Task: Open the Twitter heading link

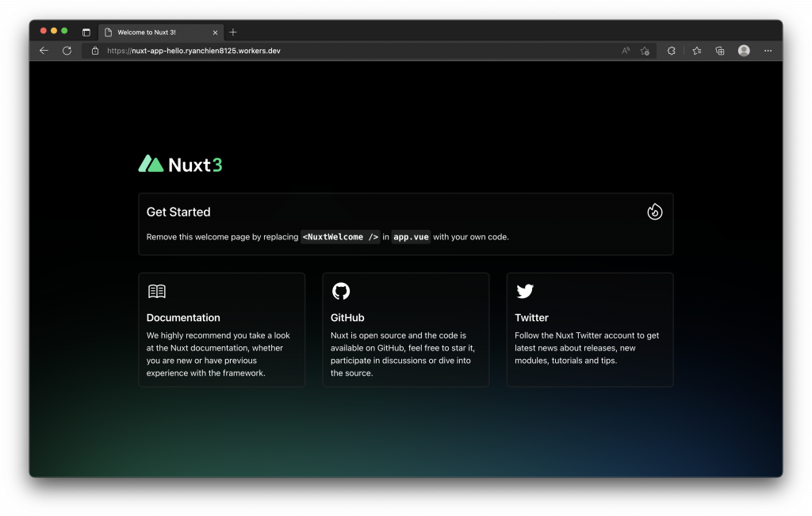Action: [531, 318]
